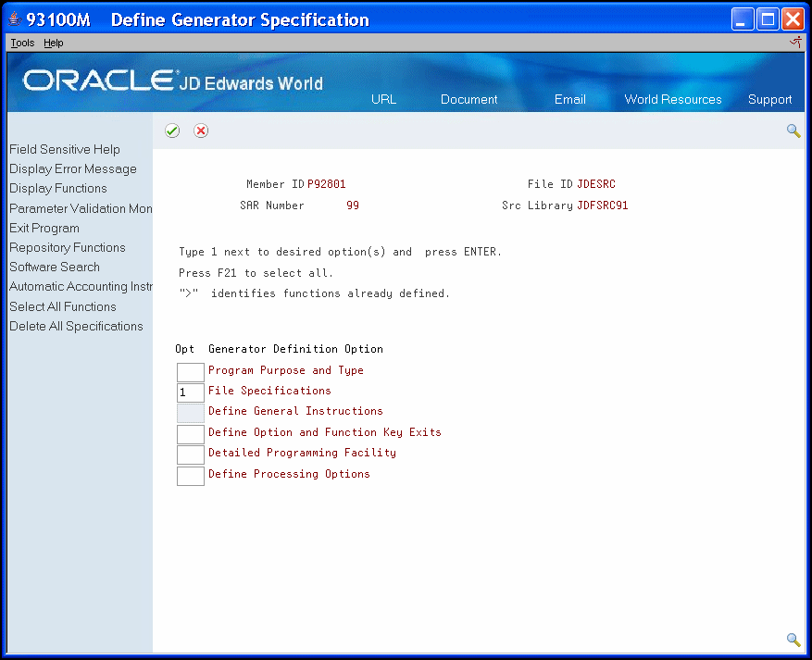Click the icon at right end of menu bar
Image resolution: width=812 pixels, height=660 pixels.
coord(795,43)
